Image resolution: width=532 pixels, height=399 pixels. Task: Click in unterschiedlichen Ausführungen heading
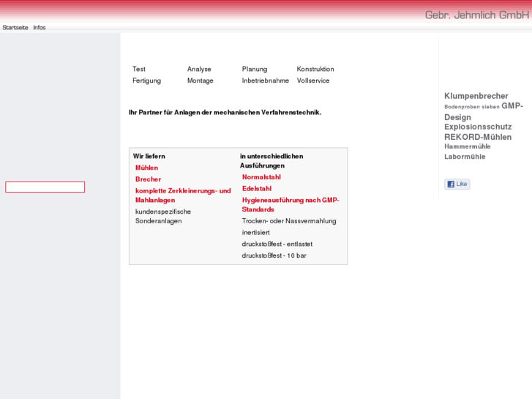coord(271,161)
